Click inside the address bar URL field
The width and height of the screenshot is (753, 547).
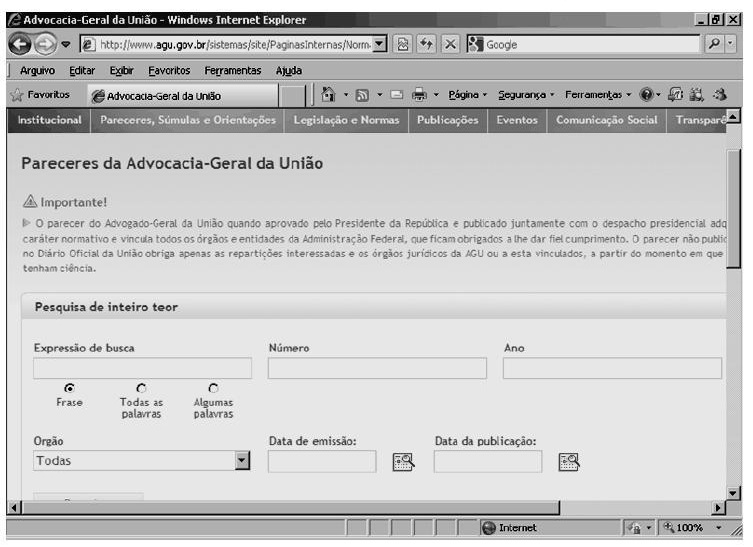(233, 45)
